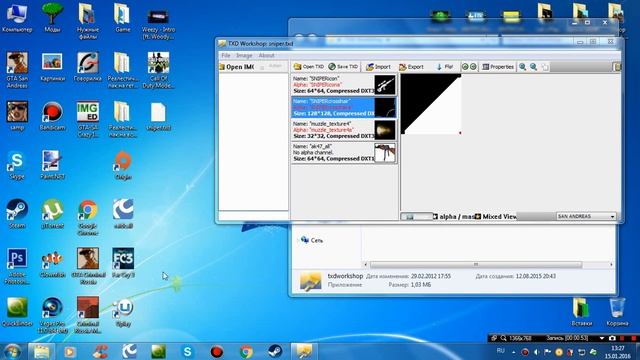The width and height of the screenshot is (640, 360).
Task: Click the Steam icon in the taskbar
Action: coord(275,351)
